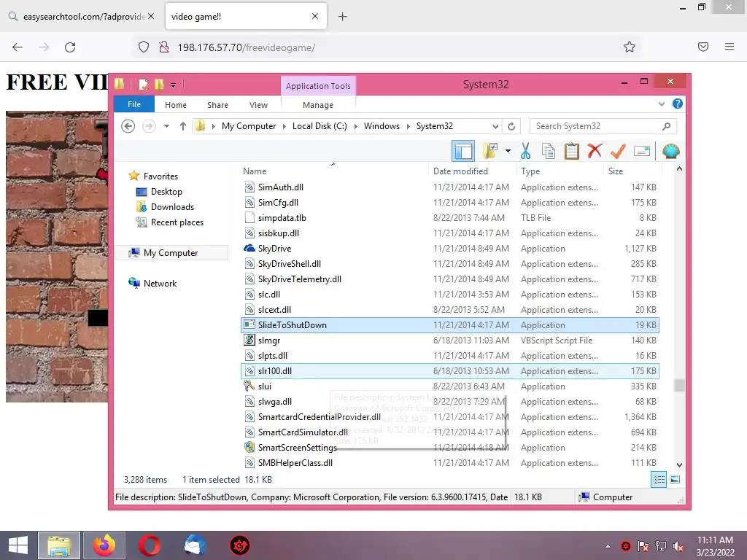Go up one folder level in Explorer
The height and width of the screenshot is (560, 747).
pos(183,126)
